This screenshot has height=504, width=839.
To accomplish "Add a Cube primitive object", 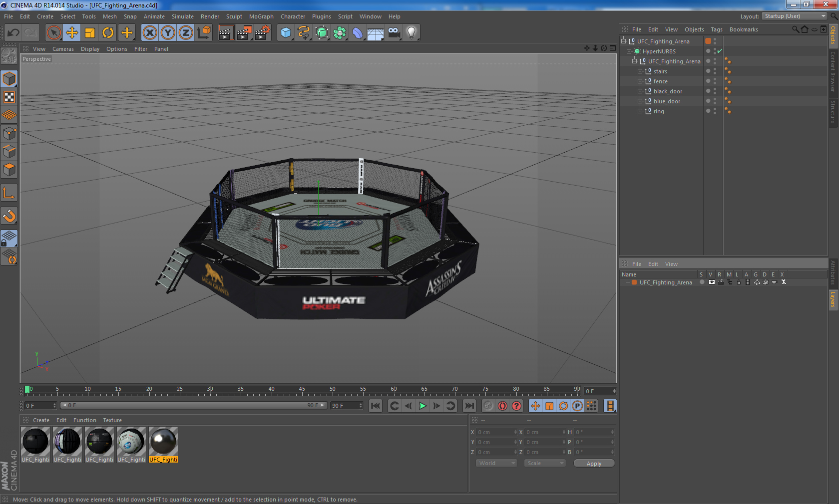I will 286,33.
